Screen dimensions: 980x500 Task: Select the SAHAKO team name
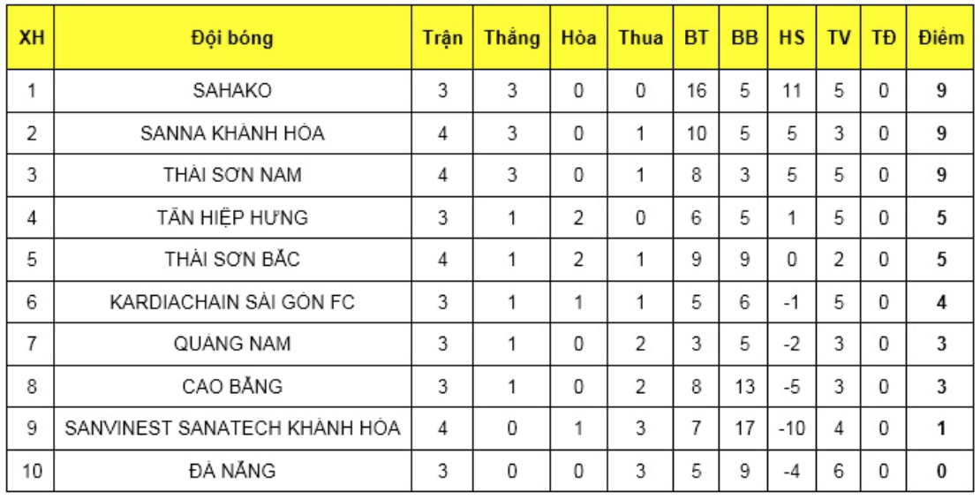233,90
